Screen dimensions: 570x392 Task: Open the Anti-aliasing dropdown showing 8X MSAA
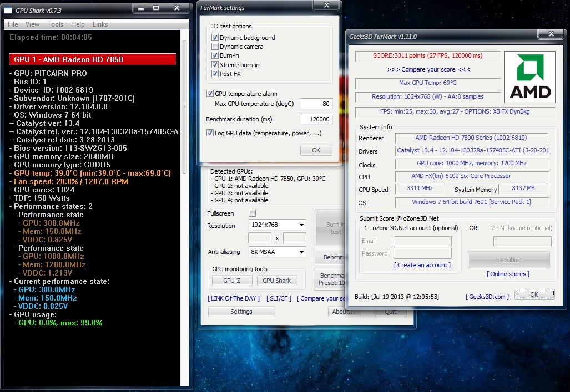277,252
